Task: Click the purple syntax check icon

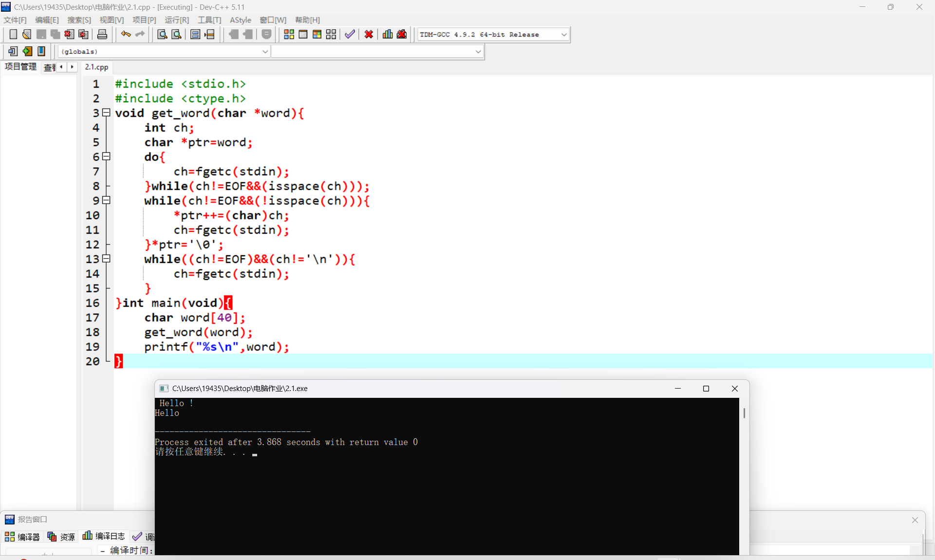Action: coord(350,34)
